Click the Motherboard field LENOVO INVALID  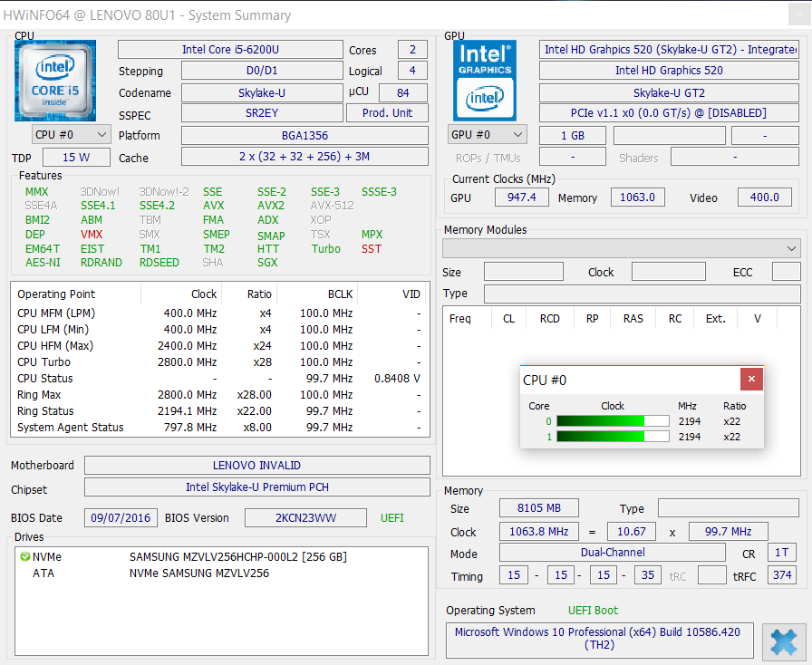pyautogui.click(x=256, y=465)
